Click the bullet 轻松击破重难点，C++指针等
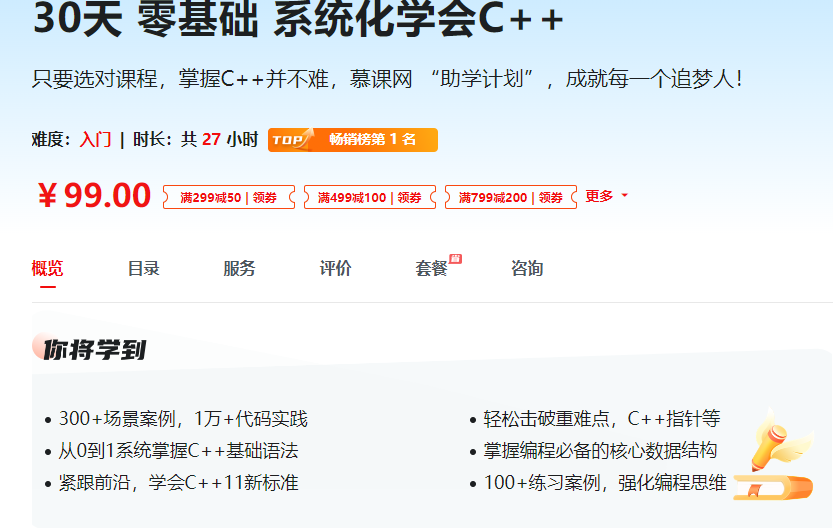This screenshot has height=528, width=833. pos(601,419)
